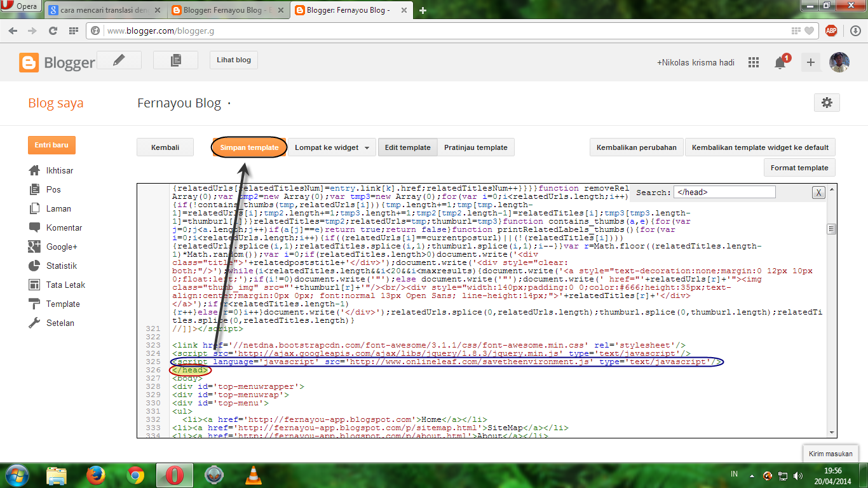Click the Fernayou Blog title
The image size is (868, 488).
pos(179,103)
